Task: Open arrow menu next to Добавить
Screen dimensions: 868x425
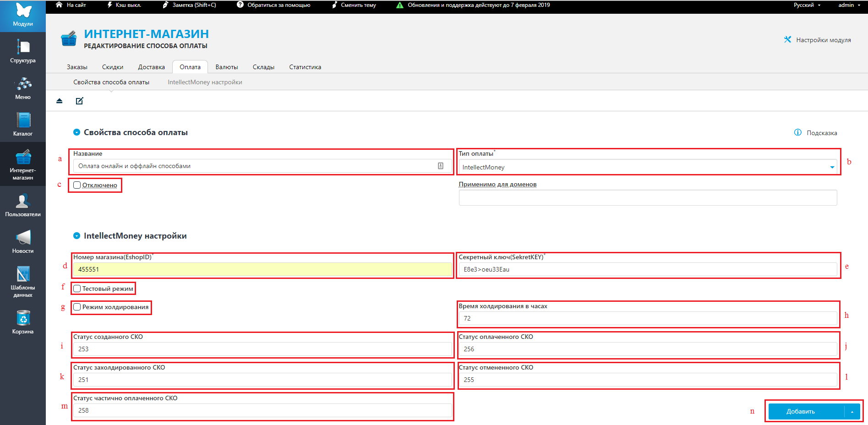Action: 852,411
